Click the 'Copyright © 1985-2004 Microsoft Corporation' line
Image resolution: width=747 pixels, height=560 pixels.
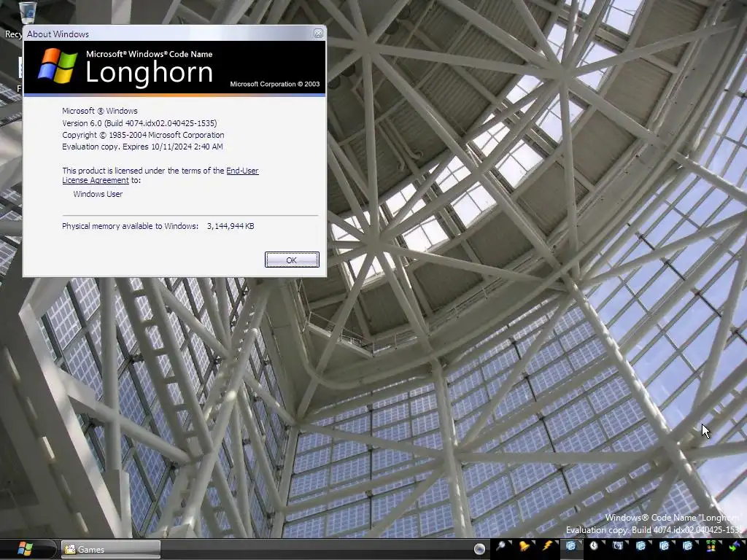point(143,135)
